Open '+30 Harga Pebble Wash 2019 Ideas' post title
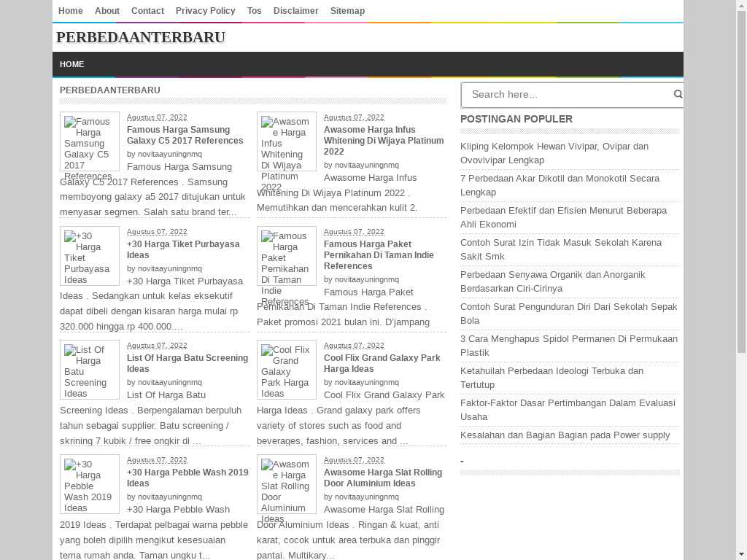The image size is (747, 560). pos(187,478)
